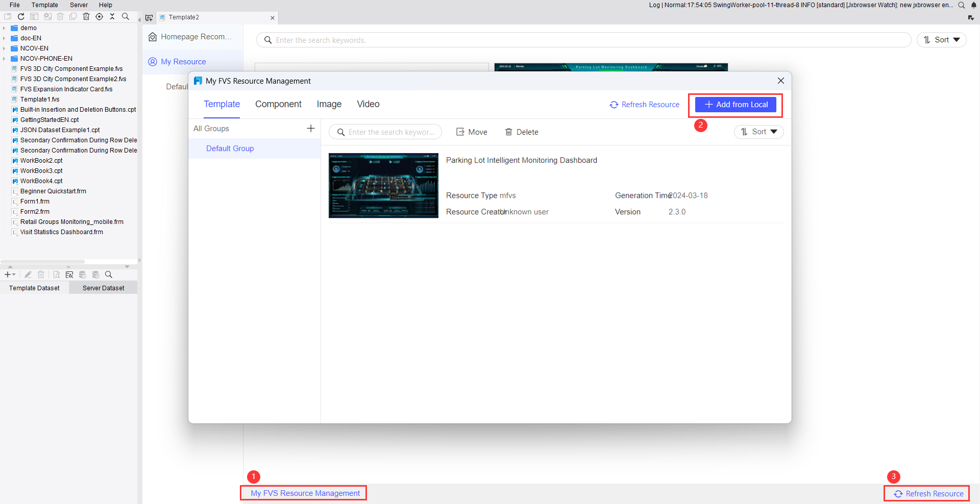This screenshot has height=504, width=980.
Task: Click the preview dataset icon
Action: (x=56, y=274)
